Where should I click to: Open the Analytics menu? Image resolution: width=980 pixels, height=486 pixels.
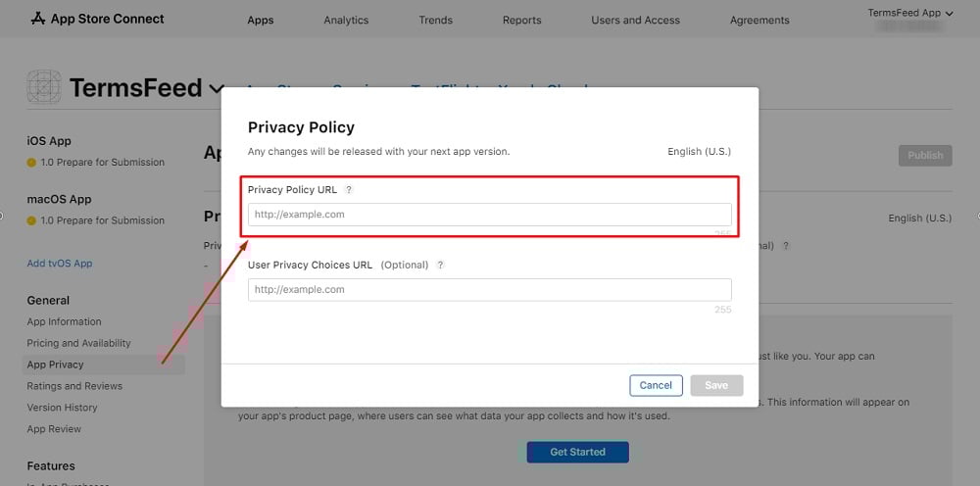pos(346,20)
